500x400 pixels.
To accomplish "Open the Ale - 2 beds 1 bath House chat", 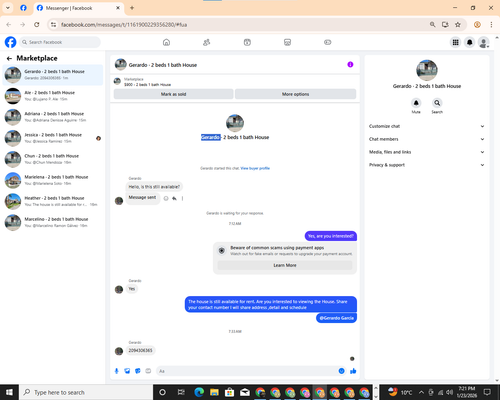I will [x=53, y=96].
